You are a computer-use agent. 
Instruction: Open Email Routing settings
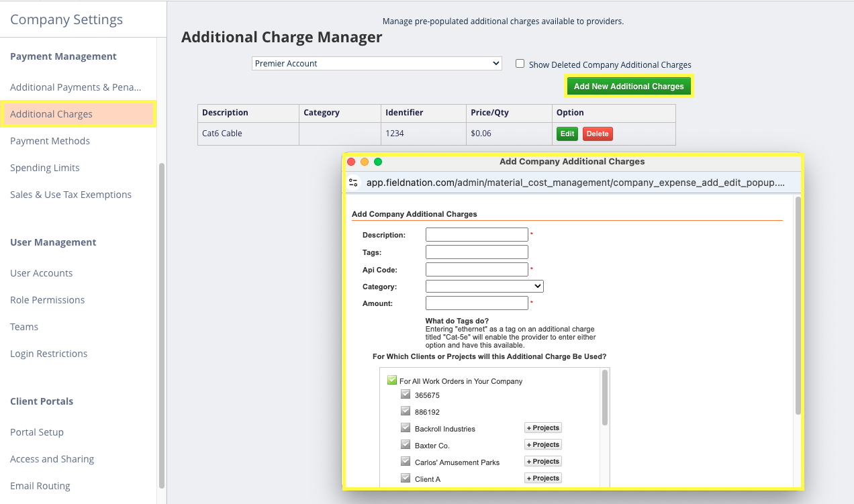[40, 486]
